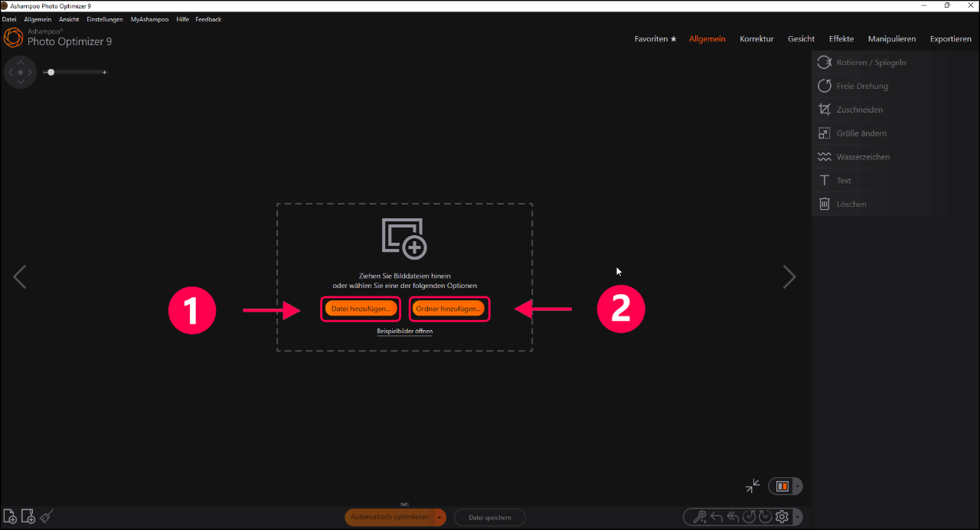Select the Größe ändern tool
Screen dimensions: 980x530
[x=888, y=134]
